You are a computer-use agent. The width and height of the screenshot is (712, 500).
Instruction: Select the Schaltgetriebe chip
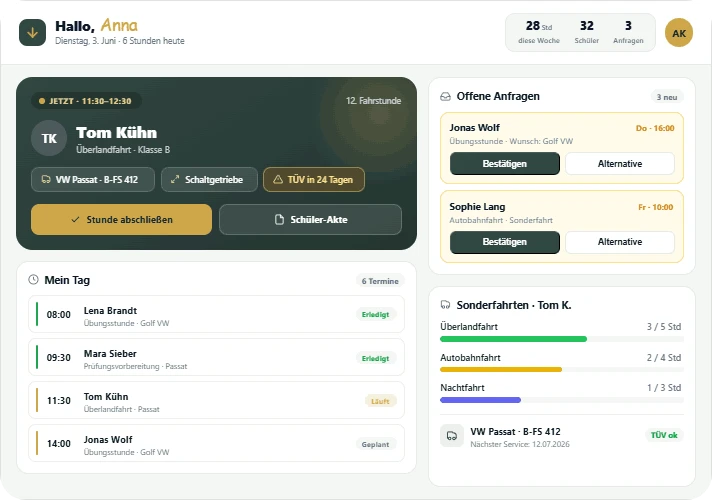point(209,180)
